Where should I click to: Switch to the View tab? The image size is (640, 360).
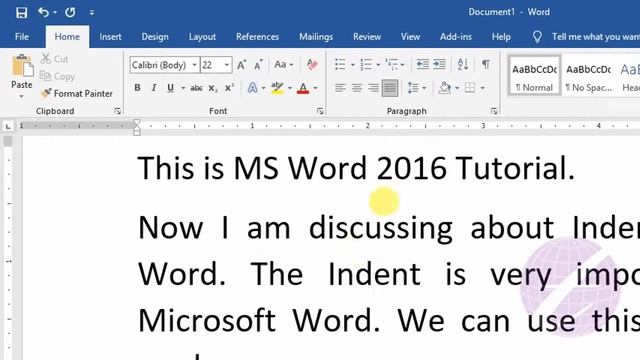[410, 37]
